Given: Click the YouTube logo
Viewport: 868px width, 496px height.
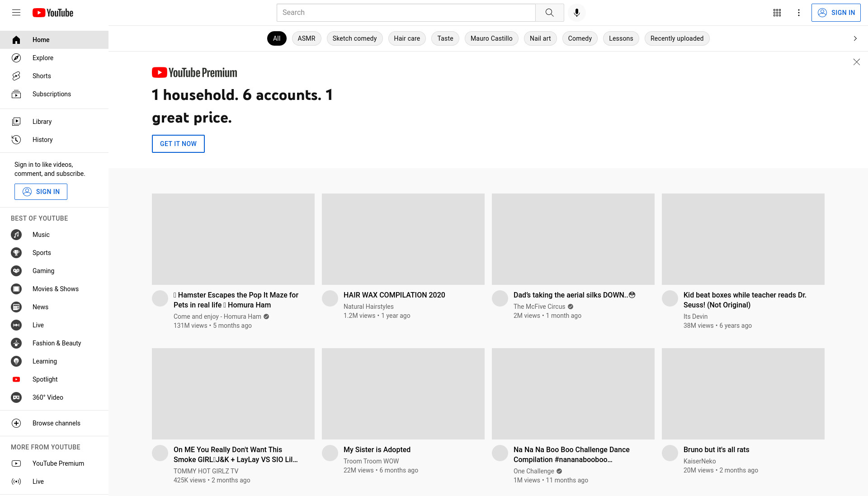Looking at the screenshot, I should 53,13.
